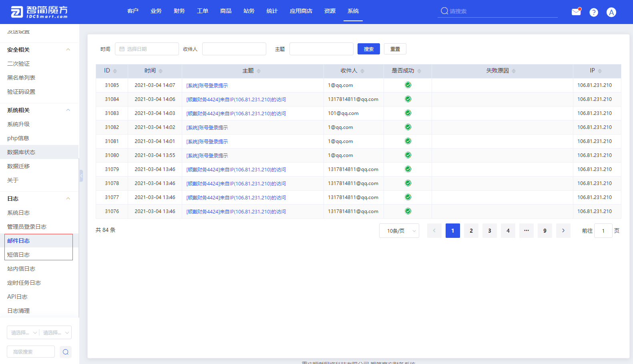Open the second 请选择 dropdown in sidebar
Image resolution: width=633 pixels, height=364 pixels.
click(56, 332)
